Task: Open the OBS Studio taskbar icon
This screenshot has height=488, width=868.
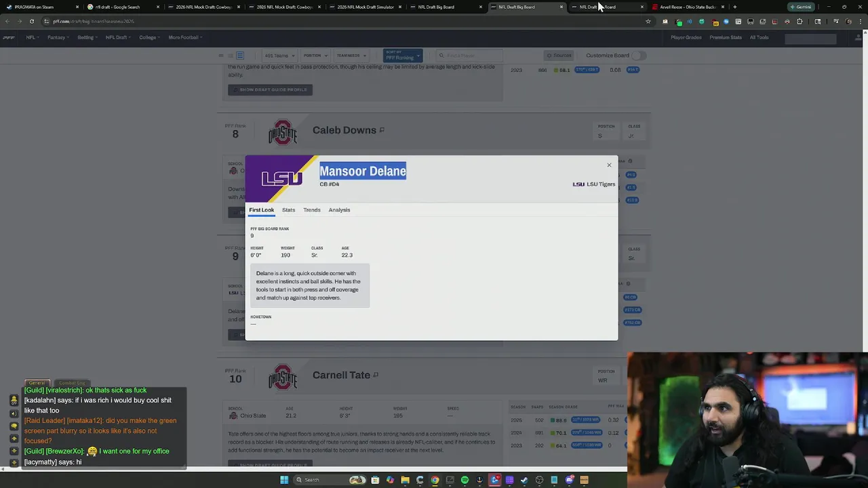Action: [x=539, y=480]
